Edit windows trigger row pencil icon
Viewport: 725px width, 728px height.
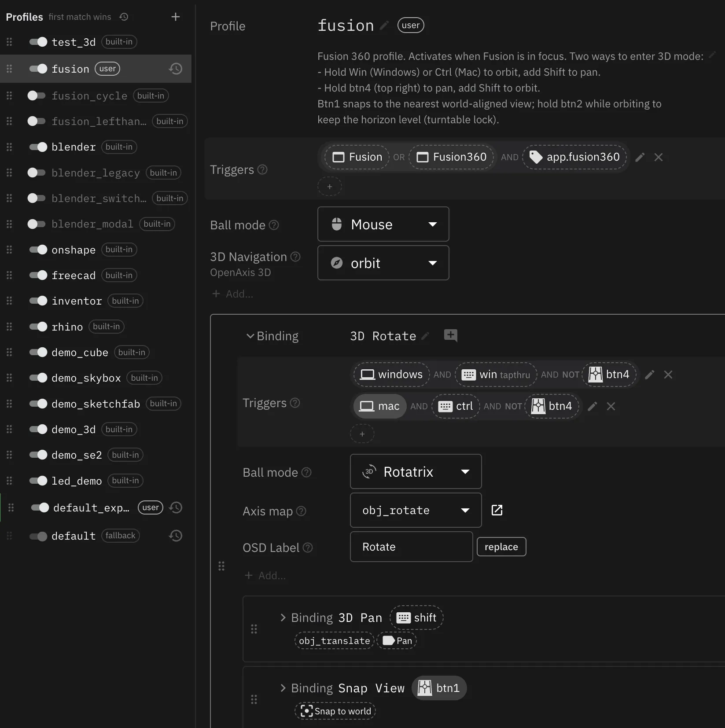[650, 375]
